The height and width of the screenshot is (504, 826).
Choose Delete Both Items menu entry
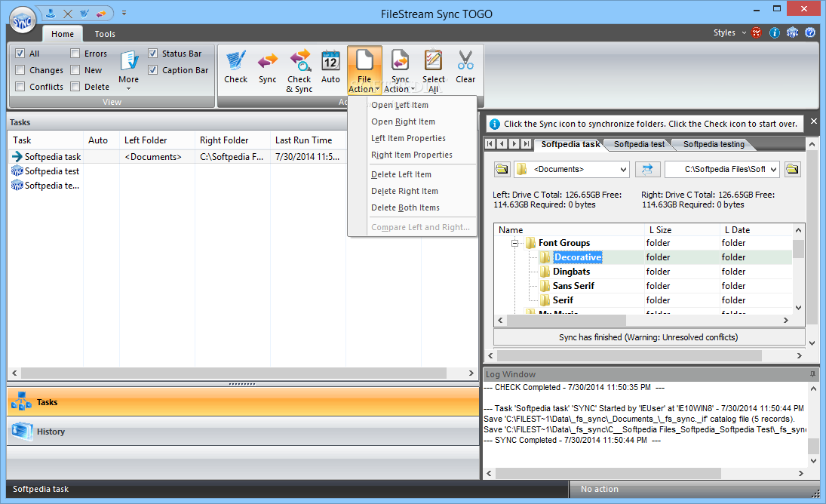(405, 207)
